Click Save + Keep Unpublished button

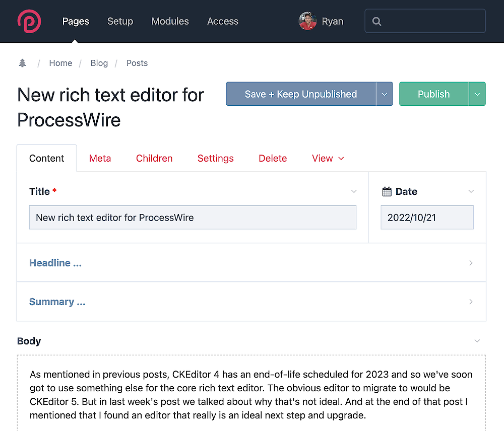click(x=301, y=94)
